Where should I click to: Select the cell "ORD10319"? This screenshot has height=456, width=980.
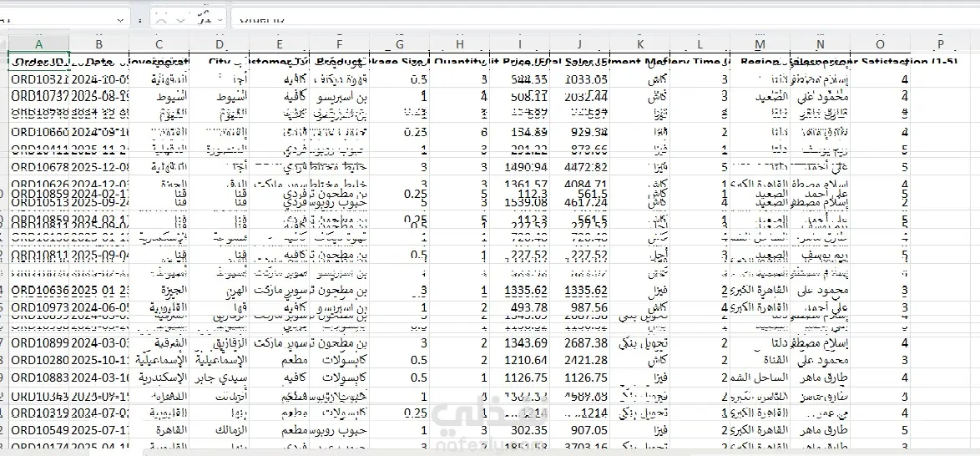coord(38,413)
